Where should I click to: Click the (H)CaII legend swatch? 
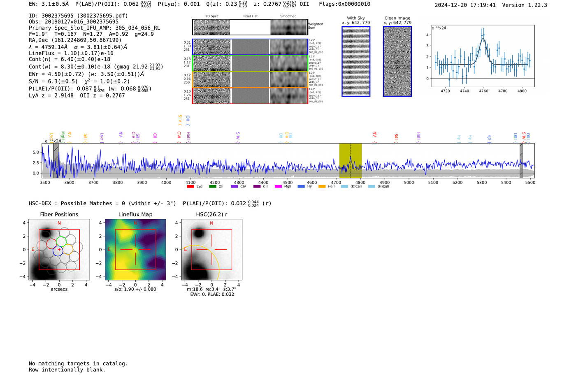coord(372,187)
